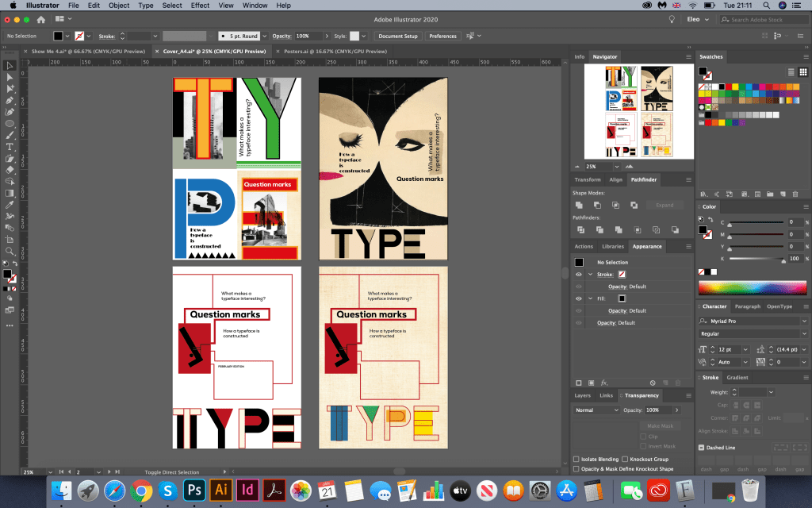Select the Type tool

[10, 147]
